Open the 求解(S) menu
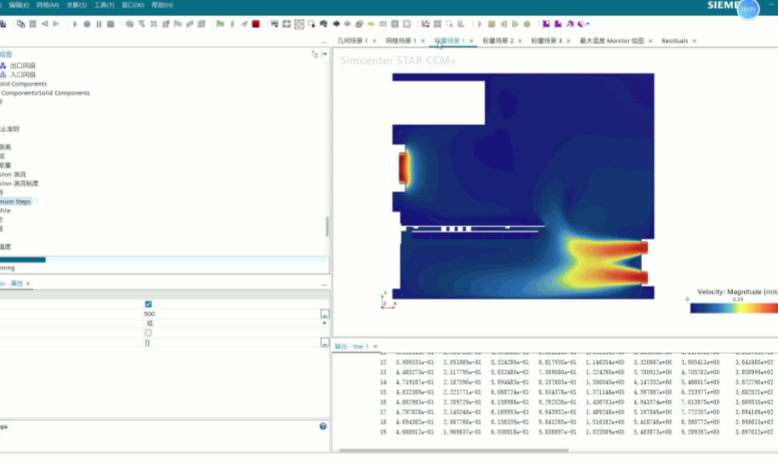The image size is (778, 464). (x=76, y=5)
